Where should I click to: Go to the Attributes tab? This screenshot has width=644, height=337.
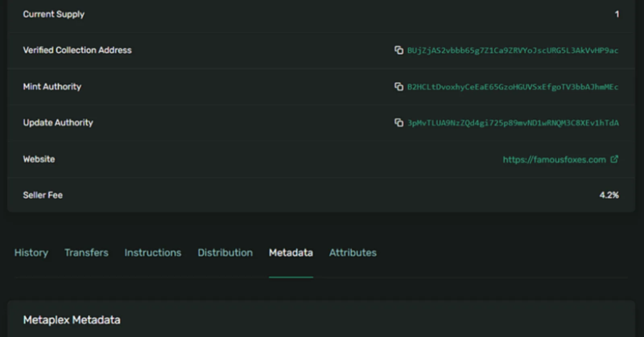(x=353, y=253)
